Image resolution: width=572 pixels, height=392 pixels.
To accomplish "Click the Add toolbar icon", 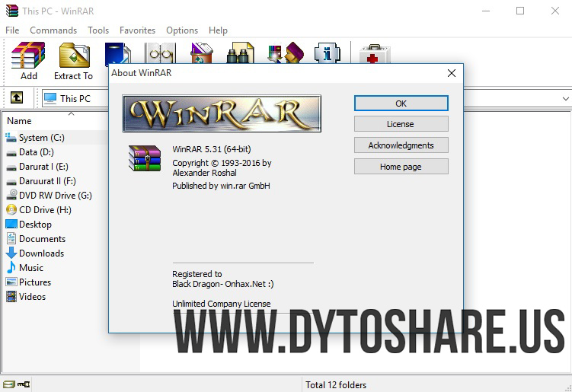I will (x=28, y=56).
